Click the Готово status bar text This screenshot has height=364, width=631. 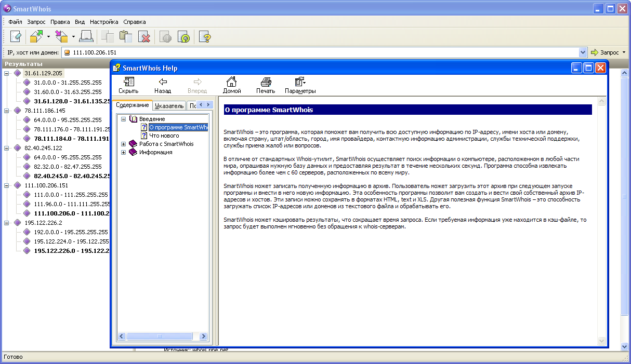click(13, 357)
